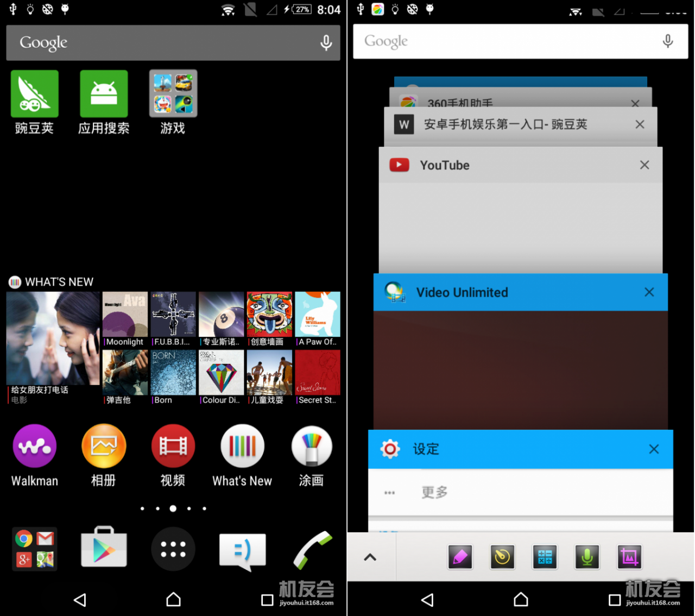The image size is (695, 616).
Task: Open the phone dialer in dock
Action: [x=312, y=550]
